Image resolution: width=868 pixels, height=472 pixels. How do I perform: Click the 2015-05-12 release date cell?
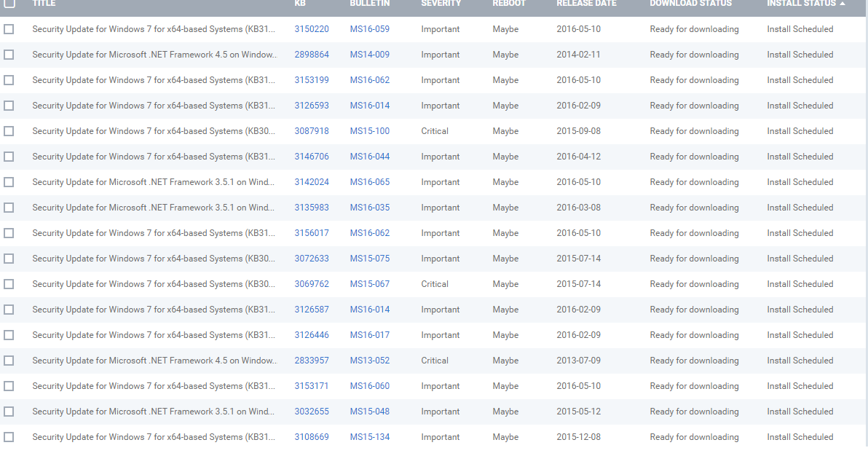point(578,412)
